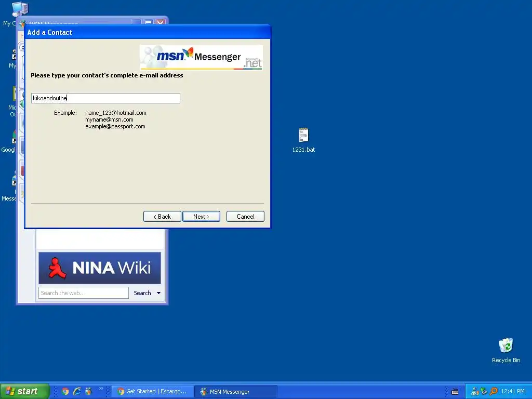Click the Add a Contact title bar
The image size is (532, 399).
[x=148, y=32]
